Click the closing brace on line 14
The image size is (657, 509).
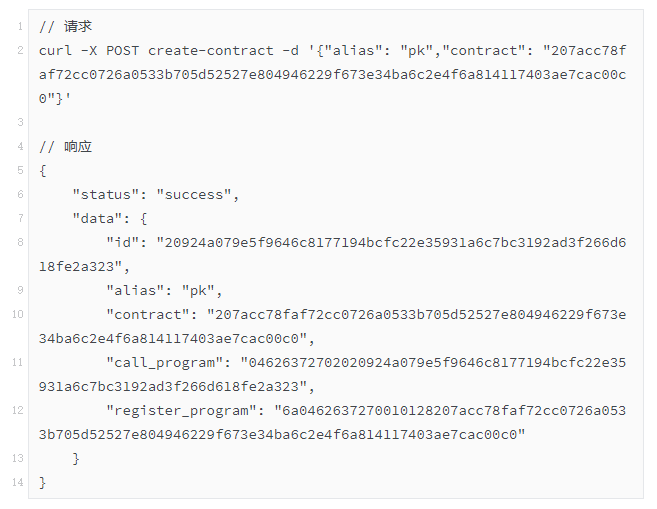[43, 483]
